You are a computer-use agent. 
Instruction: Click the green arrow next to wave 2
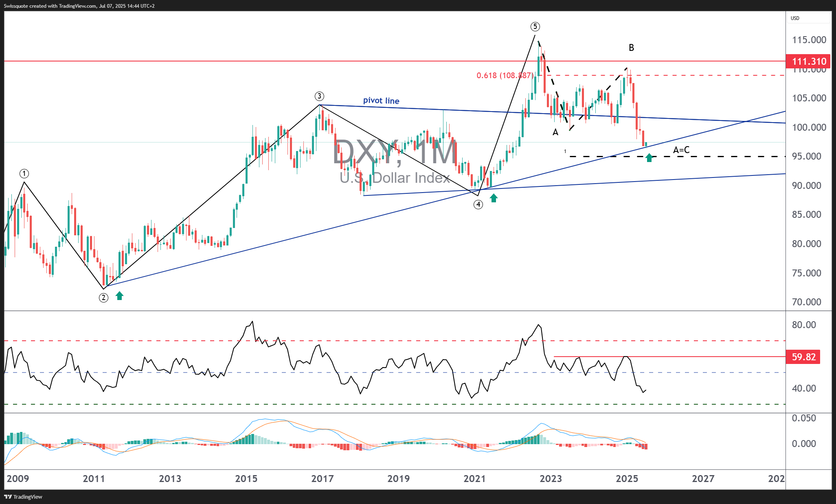pyautogui.click(x=119, y=296)
